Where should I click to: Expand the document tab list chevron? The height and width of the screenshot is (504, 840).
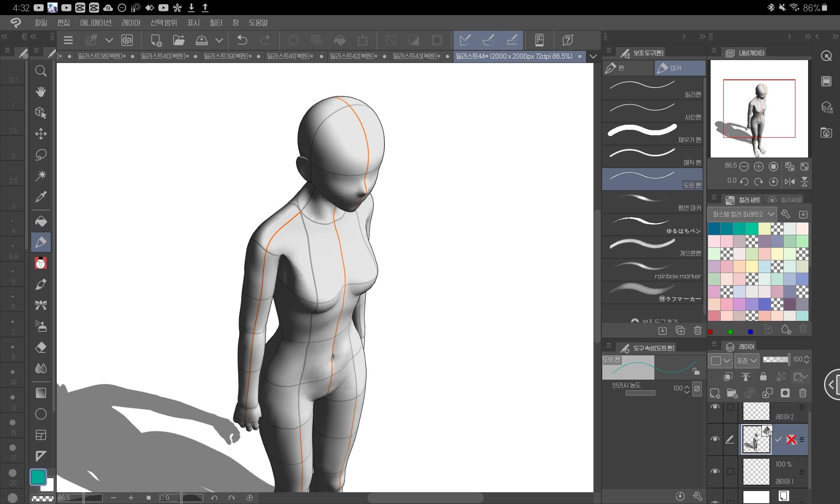pos(593,56)
